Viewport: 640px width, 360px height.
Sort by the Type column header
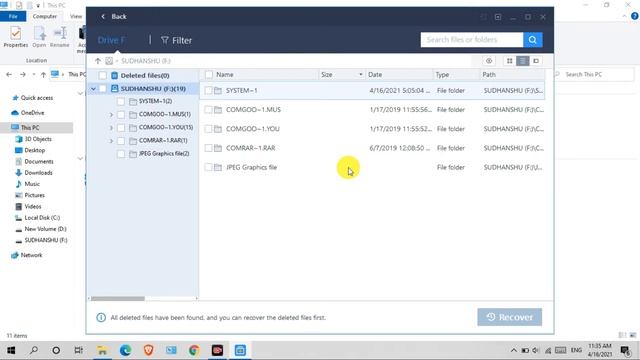click(x=442, y=75)
